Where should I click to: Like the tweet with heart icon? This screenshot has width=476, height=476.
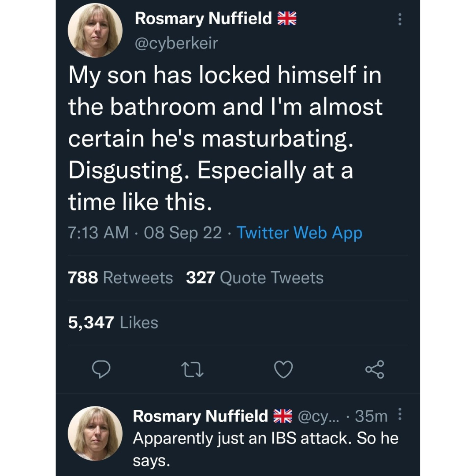pyautogui.click(x=283, y=369)
